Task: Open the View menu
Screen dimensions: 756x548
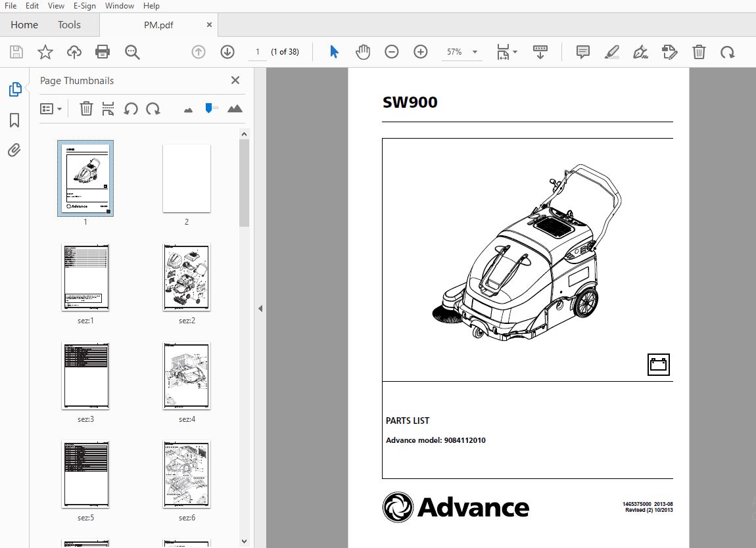Action: [56, 6]
